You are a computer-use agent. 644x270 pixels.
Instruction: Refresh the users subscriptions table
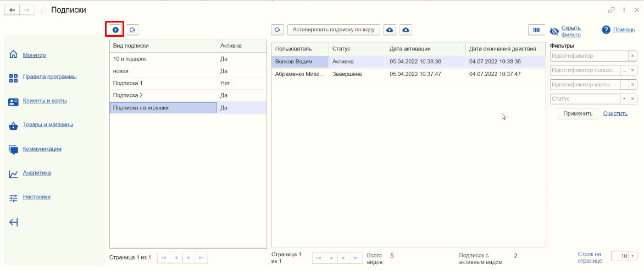[x=278, y=30]
